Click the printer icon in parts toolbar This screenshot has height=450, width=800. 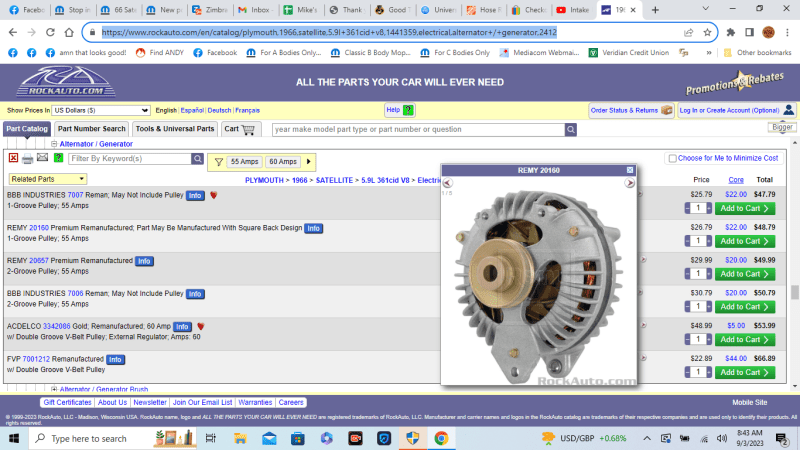coord(28,159)
